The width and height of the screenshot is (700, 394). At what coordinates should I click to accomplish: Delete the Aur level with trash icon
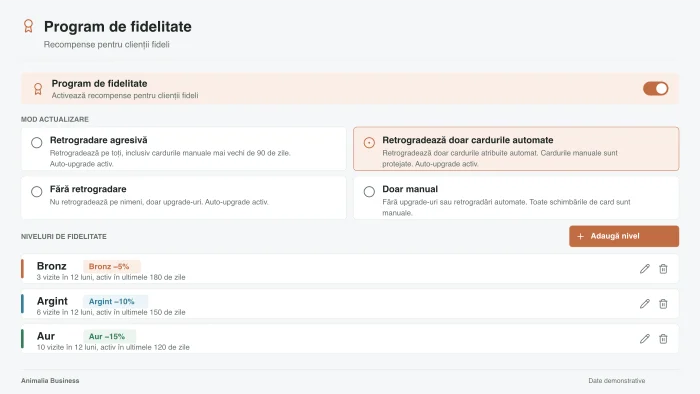tap(663, 339)
